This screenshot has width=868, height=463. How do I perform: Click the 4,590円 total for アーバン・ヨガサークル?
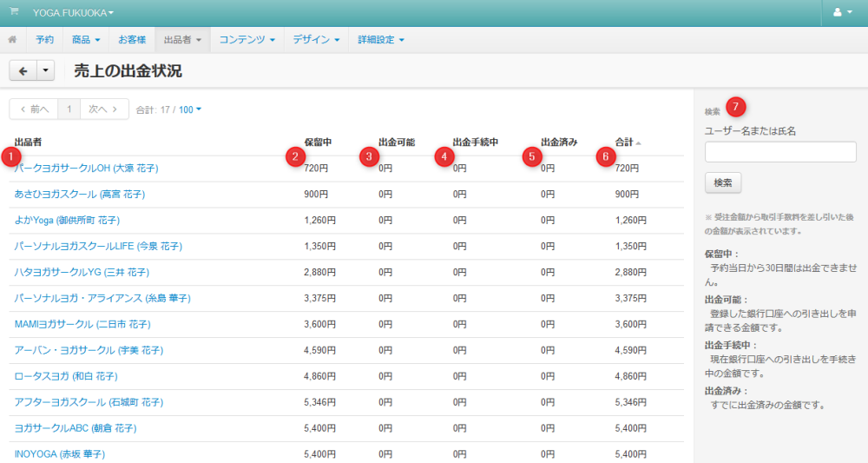click(x=630, y=351)
